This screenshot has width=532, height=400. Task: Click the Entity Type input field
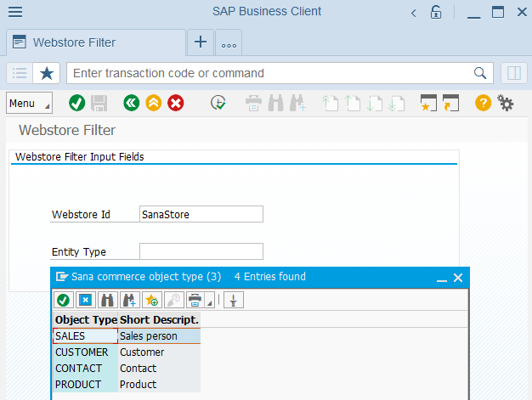tap(201, 251)
